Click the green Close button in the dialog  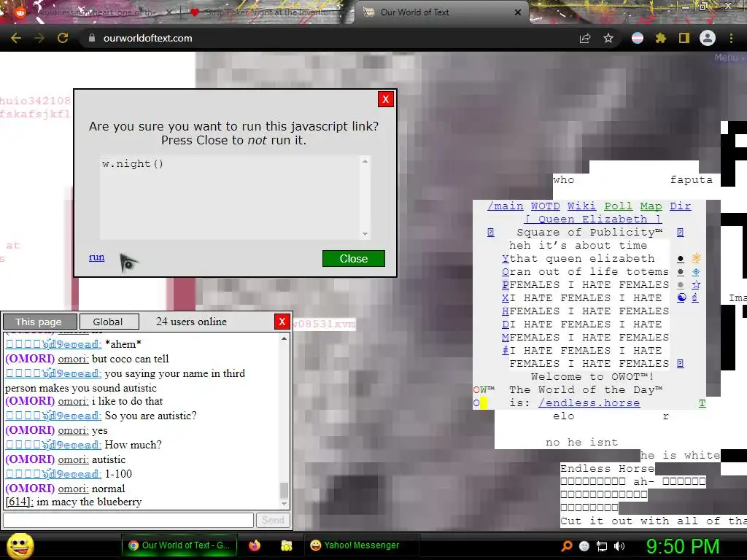click(x=354, y=259)
